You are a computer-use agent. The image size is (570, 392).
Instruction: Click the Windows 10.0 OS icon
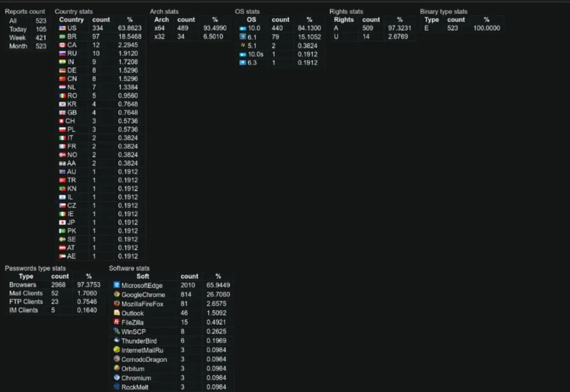pyautogui.click(x=243, y=28)
